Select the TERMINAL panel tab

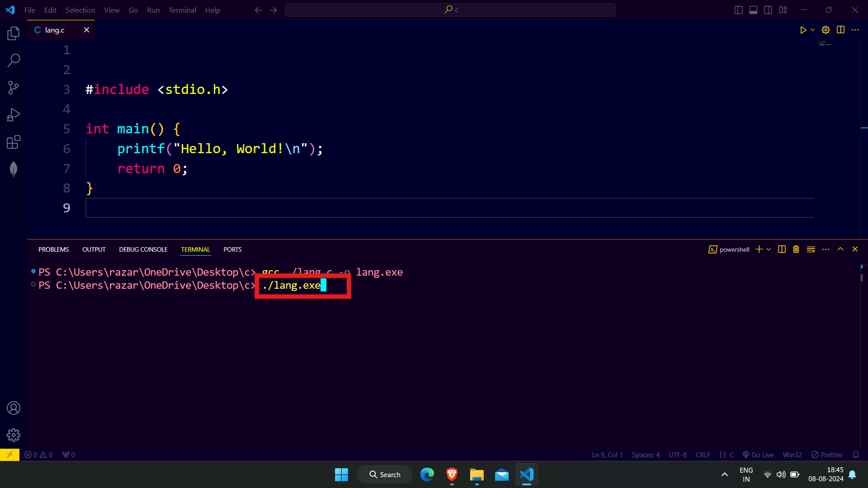(x=195, y=249)
